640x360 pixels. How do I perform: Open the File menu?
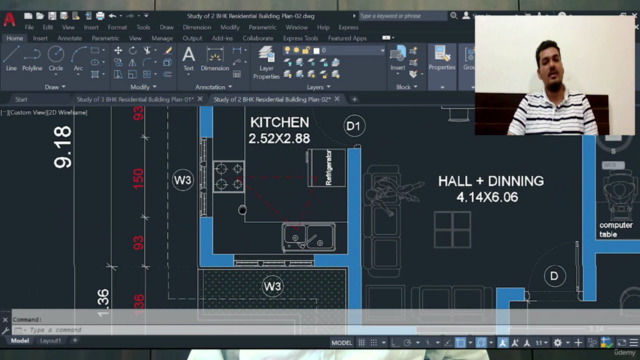point(29,27)
